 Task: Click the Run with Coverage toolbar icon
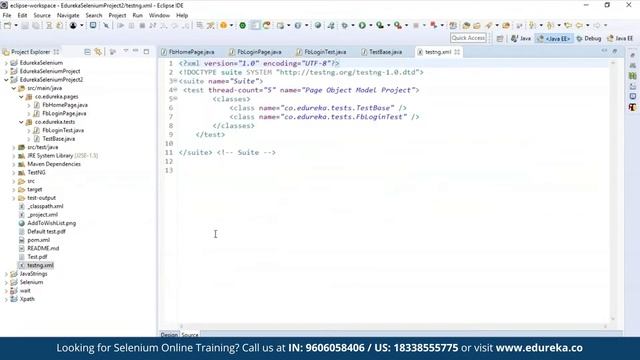(x=380, y=25)
